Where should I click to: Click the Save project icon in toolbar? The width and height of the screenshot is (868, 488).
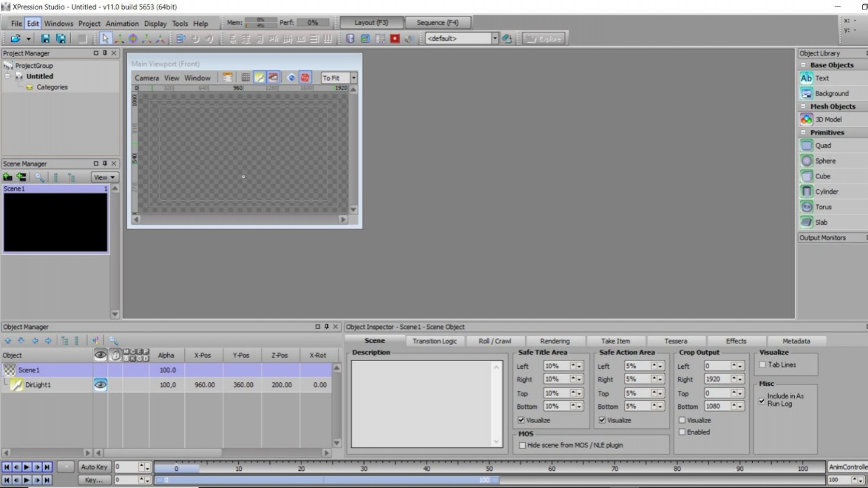(x=45, y=39)
